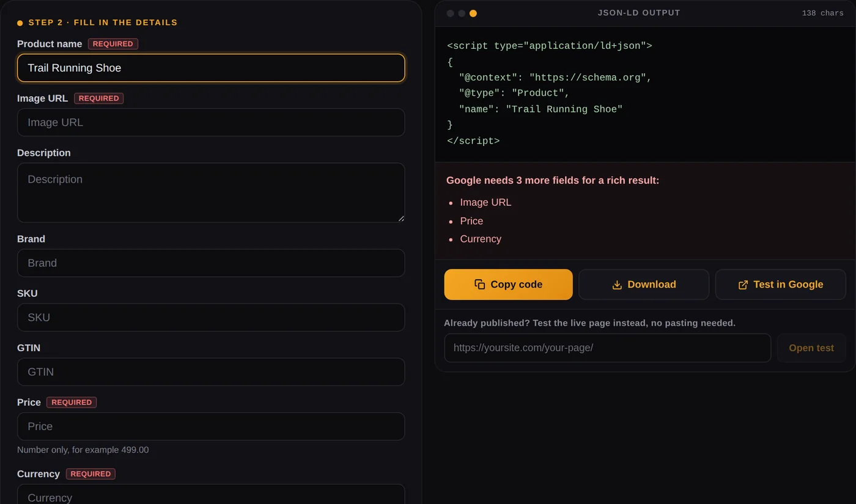The height and width of the screenshot is (504, 856).
Task: Copy the generated JSON-LD code
Action: tap(508, 285)
